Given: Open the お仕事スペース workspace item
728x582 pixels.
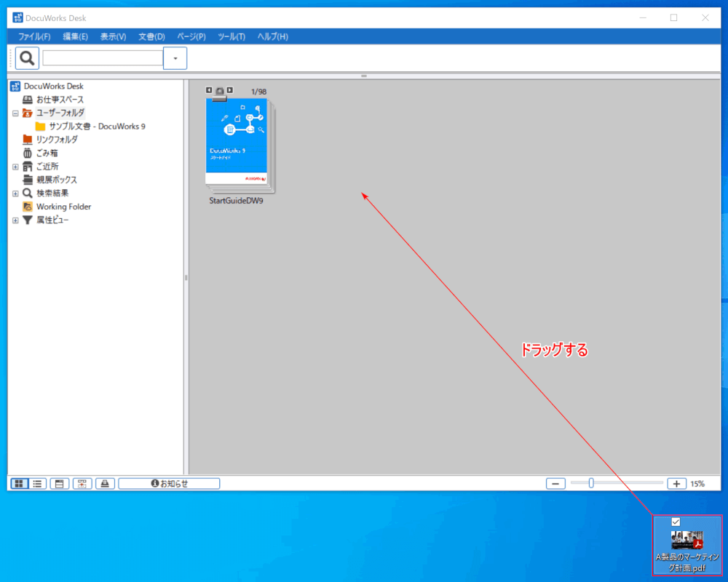Looking at the screenshot, I should click(x=60, y=100).
